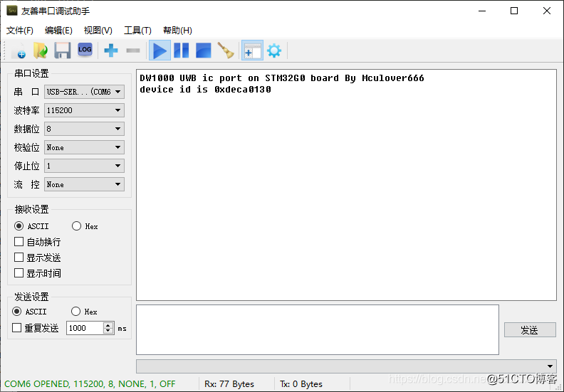Screen dimensions: 564x392
Task: Open file with the folder icon
Action: [x=41, y=51]
